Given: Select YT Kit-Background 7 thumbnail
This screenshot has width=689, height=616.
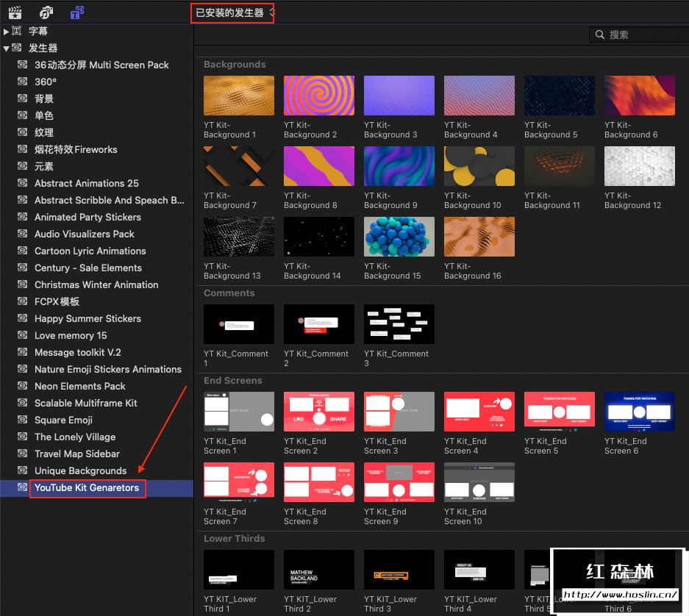Looking at the screenshot, I should pyautogui.click(x=238, y=166).
